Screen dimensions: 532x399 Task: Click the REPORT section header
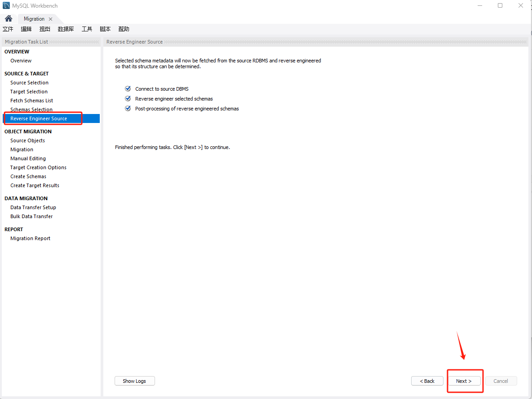pos(13,229)
